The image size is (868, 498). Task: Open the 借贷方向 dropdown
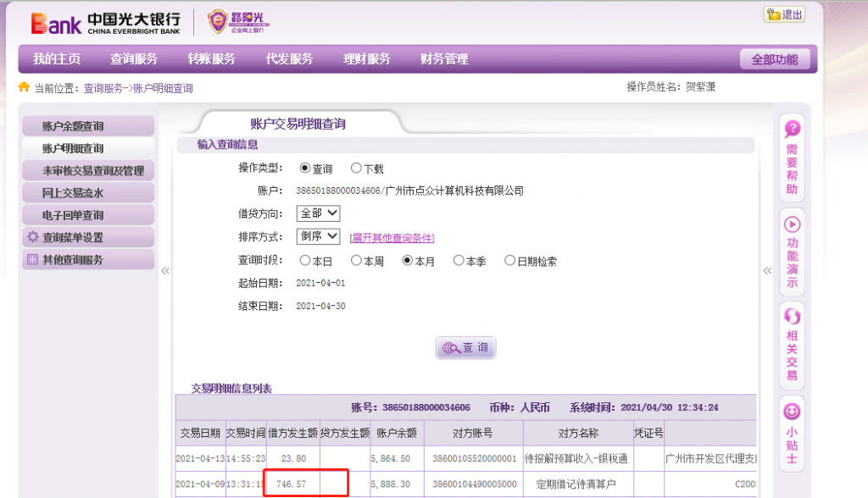click(318, 213)
